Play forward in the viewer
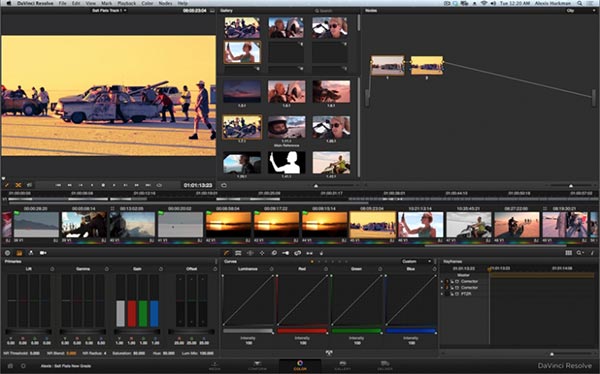The height and width of the screenshot is (374, 600). pos(114,185)
